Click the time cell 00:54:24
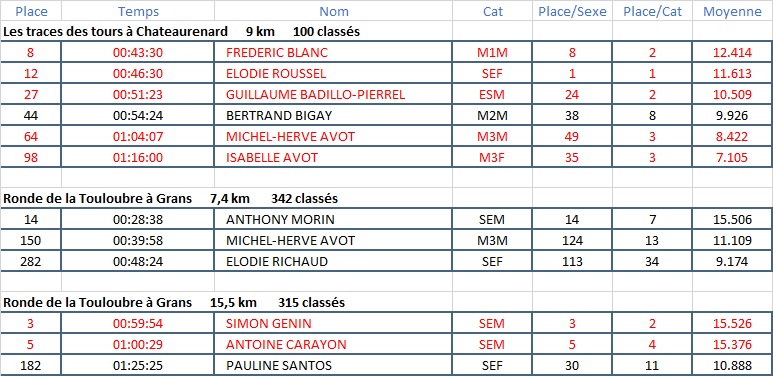Image resolution: width=773 pixels, height=377 pixels. (138, 116)
